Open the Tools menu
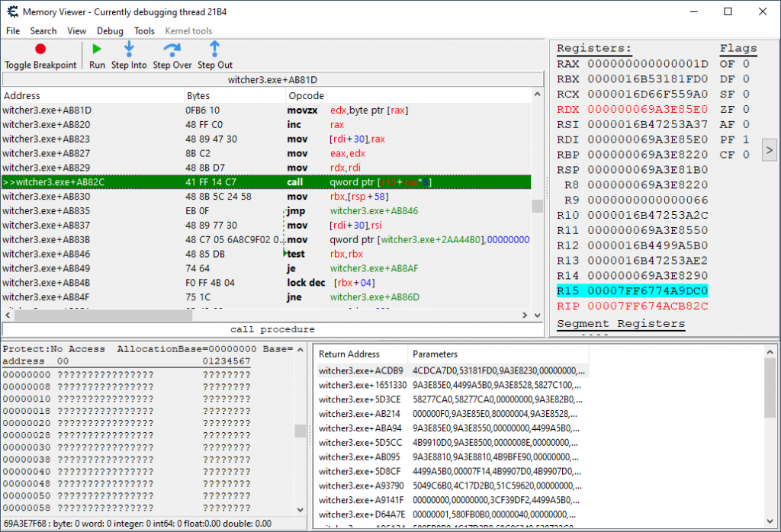 [144, 31]
